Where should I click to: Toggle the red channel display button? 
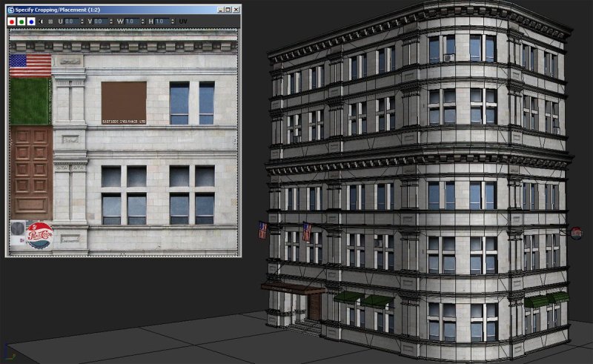click(x=12, y=21)
